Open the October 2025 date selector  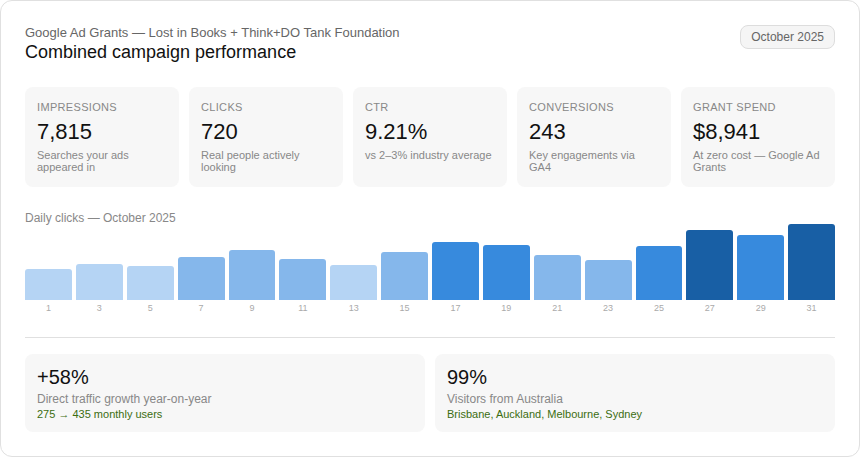787,37
